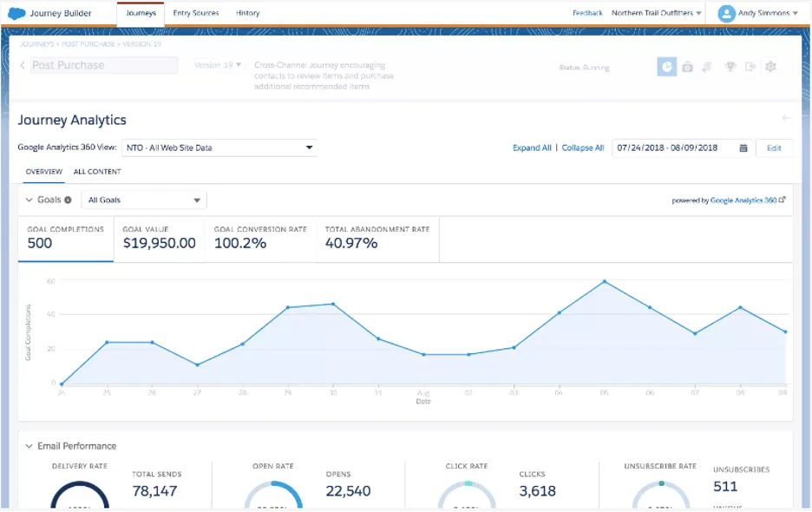The height and width of the screenshot is (512, 812).
Task: Open the Version 19 dropdown
Action: pyautogui.click(x=218, y=65)
